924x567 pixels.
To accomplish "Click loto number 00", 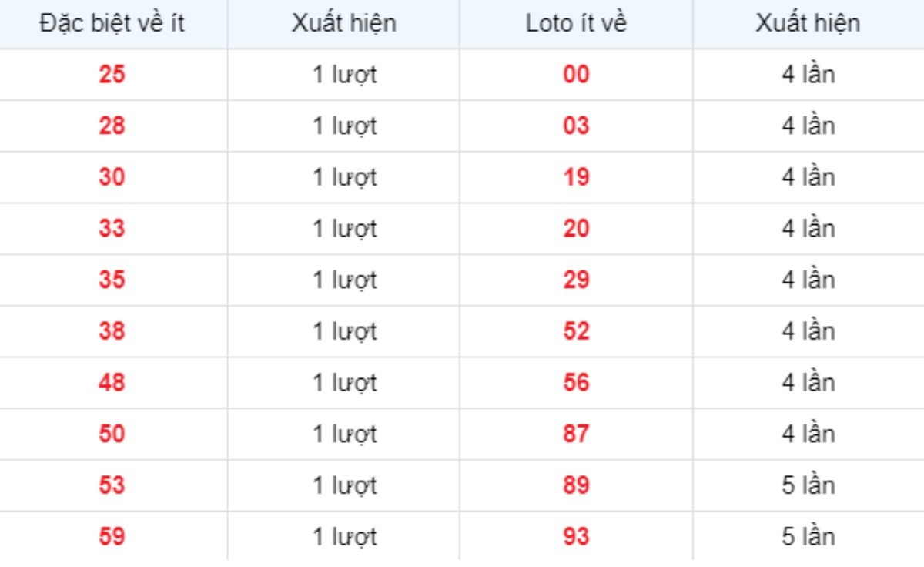I will click(576, 75).
